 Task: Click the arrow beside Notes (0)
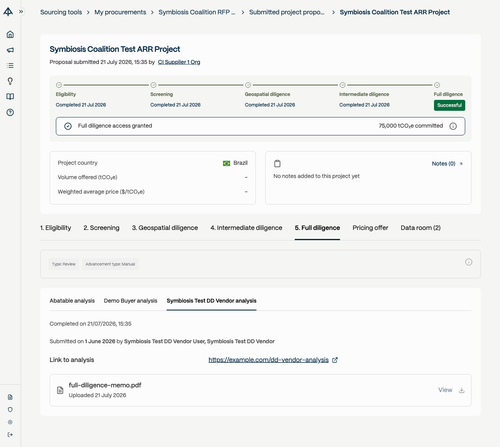tap(461, 164)
